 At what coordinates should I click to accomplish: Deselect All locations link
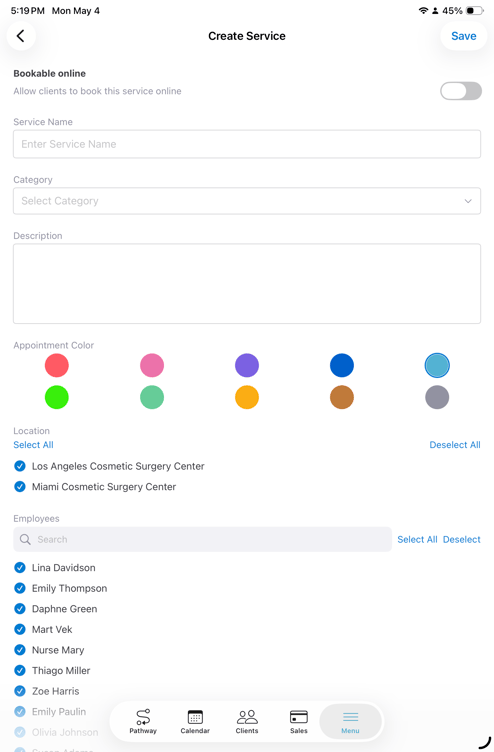click(x=455, y=445)
